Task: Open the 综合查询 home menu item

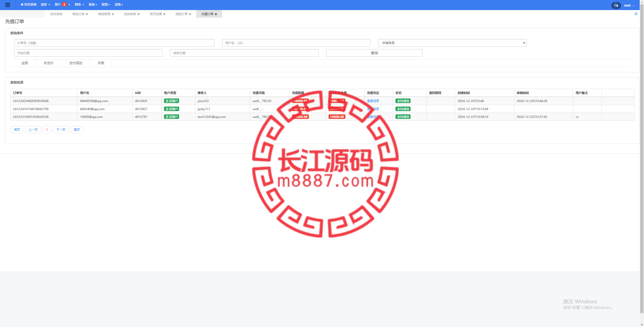Action: pos(28,5)
